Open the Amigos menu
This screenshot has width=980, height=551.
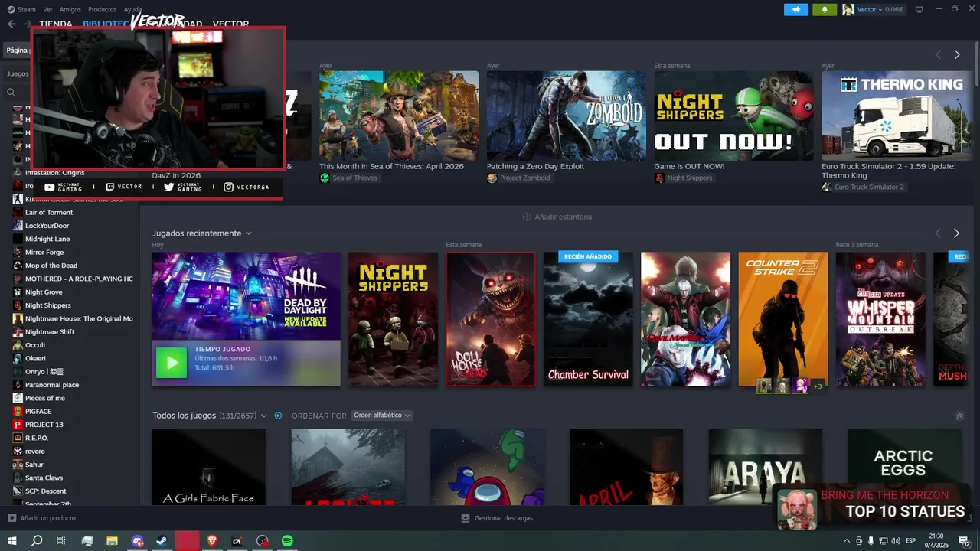(70, 9)
